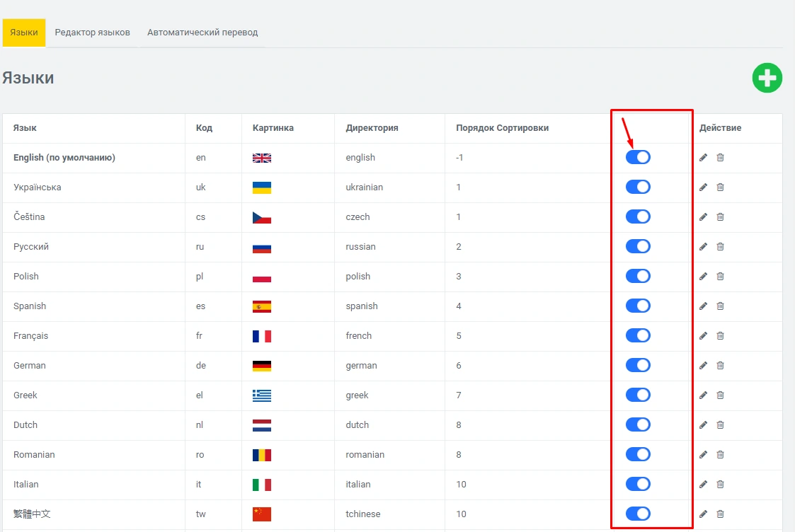
Task: Toggle off the Français language
Action: click(638, 336)
